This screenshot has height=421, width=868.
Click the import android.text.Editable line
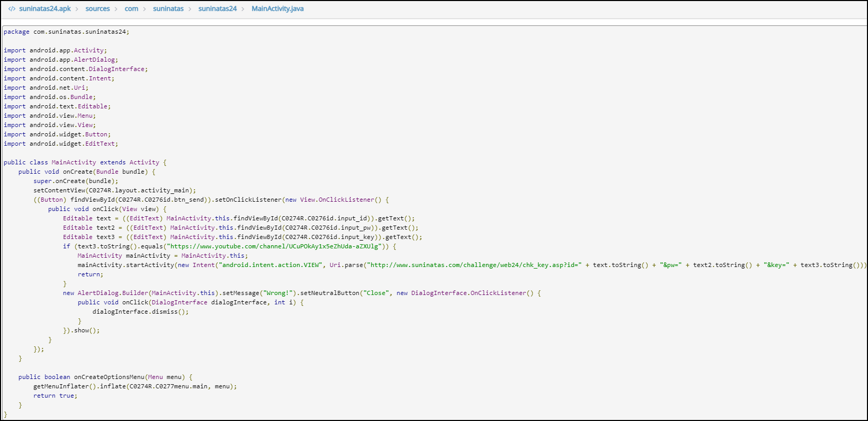coord(57,106)
